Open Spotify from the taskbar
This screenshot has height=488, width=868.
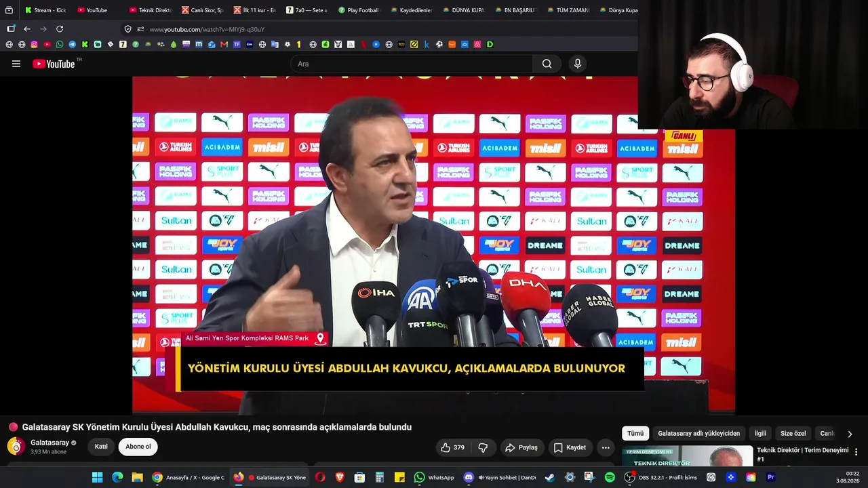click(x=610, y=477)
